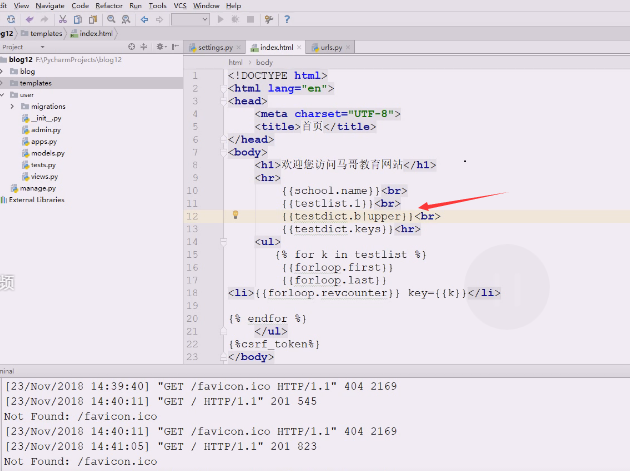This screenshot has width=630, height=471.
Task: Open the Run menu
Action: point(135,6)
